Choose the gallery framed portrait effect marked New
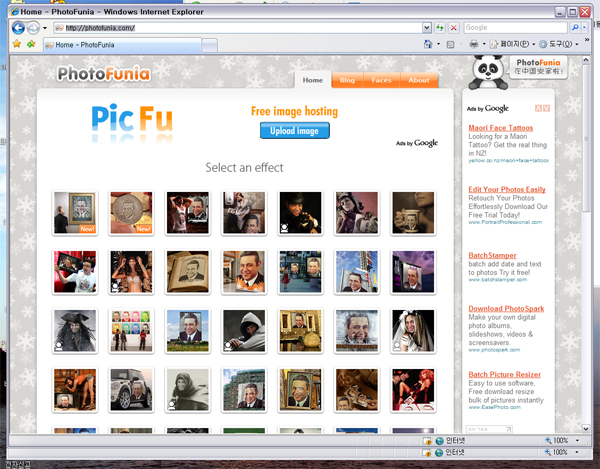The image size is (600, 469). tap(75, 213)
